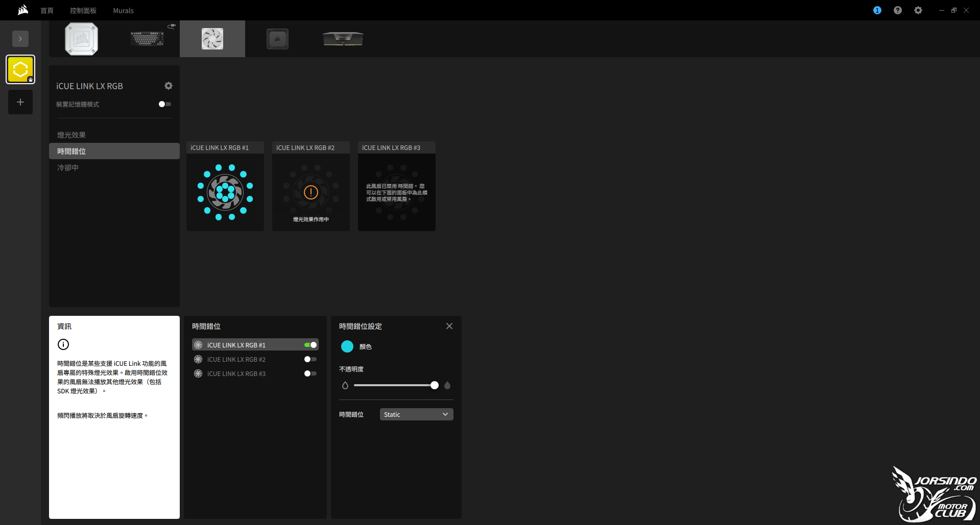Click the info icon in 資訊 panel

point(63,344)
